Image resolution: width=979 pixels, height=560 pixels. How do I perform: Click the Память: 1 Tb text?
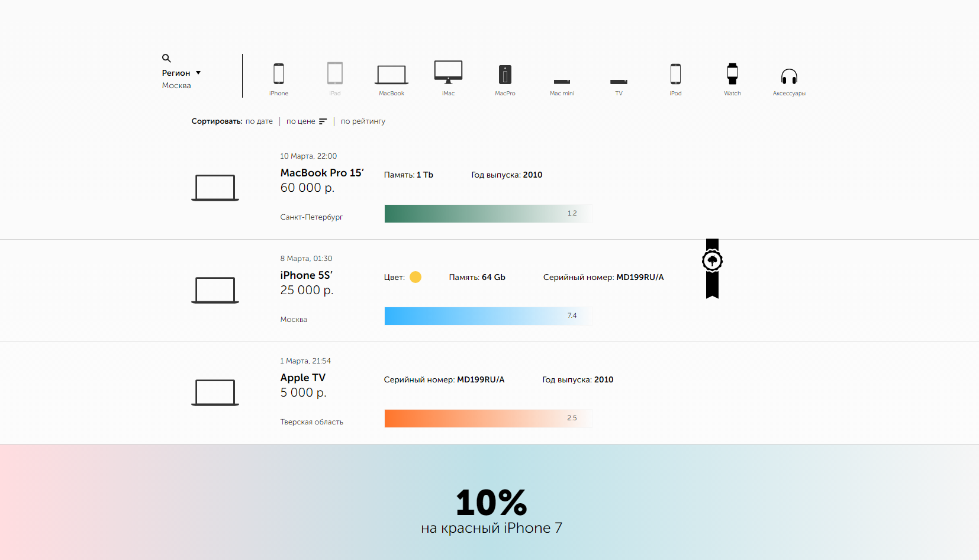click(408, 175)
